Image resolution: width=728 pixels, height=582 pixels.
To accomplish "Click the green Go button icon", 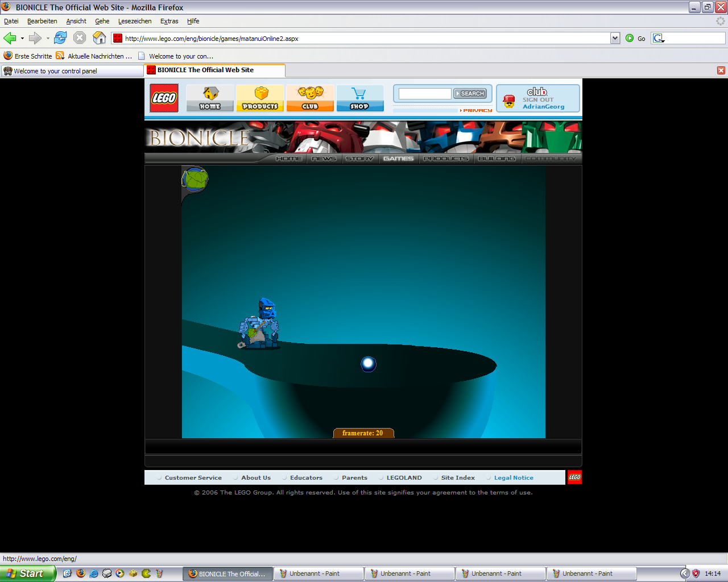I will (x=630, y=38).
